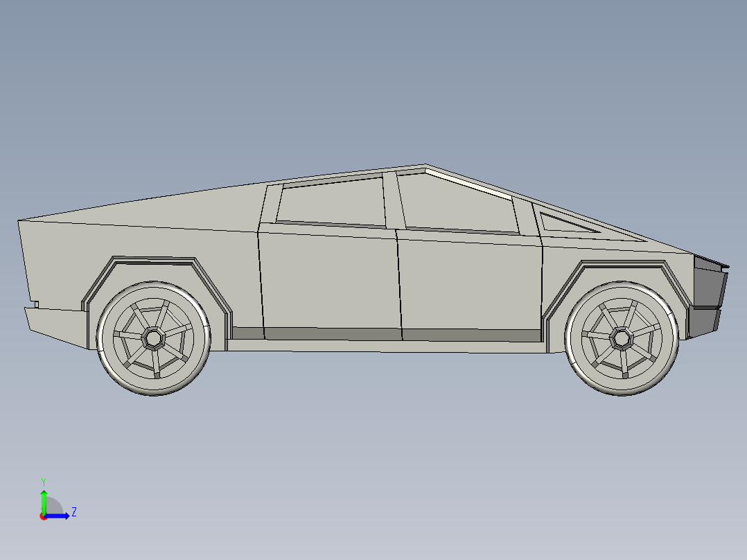The width and height of the screenshot is (747, 560).
Task: Select the front wheel hub of the truck
Action: point(621,338)
